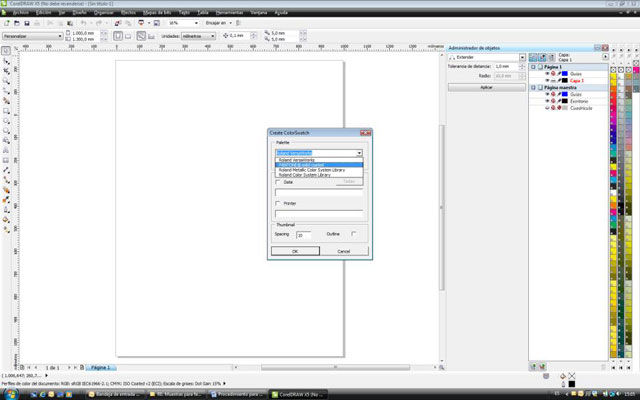Open the Archivo menu

[21, 13]
